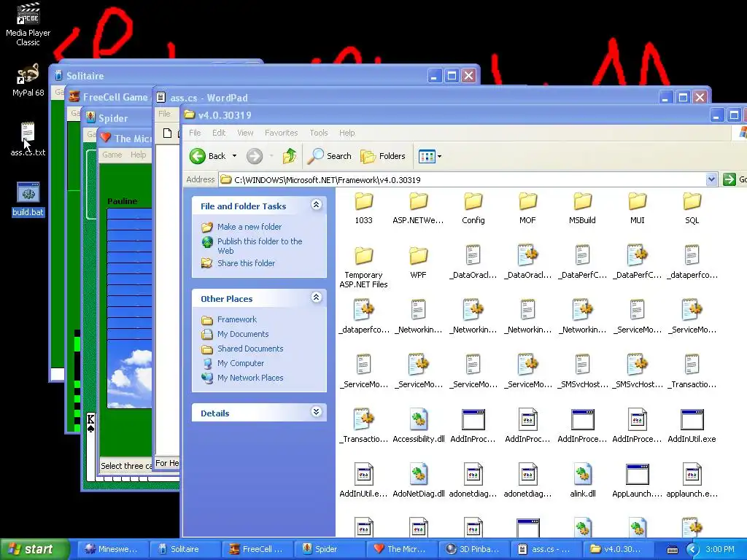This screenshot has width=747, height=560.
Task: Open My Documents from Other Places
Action: (x=243, y=334)
